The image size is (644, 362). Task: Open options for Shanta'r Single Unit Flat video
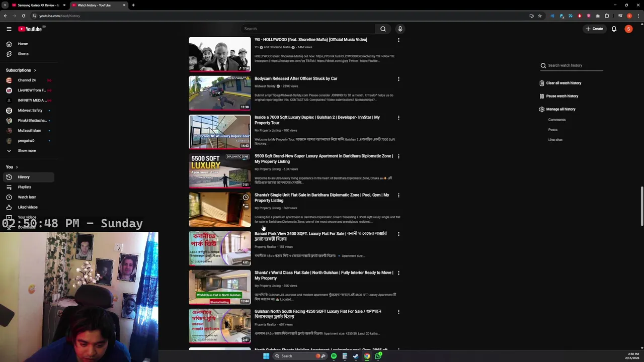pyautogui.click(x=398, y=195)
